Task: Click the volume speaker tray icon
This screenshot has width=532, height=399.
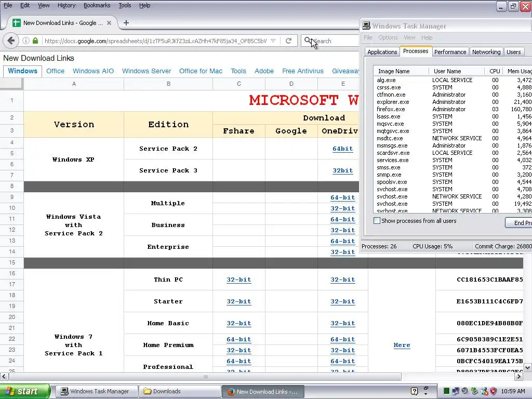Action: [465, 391]
